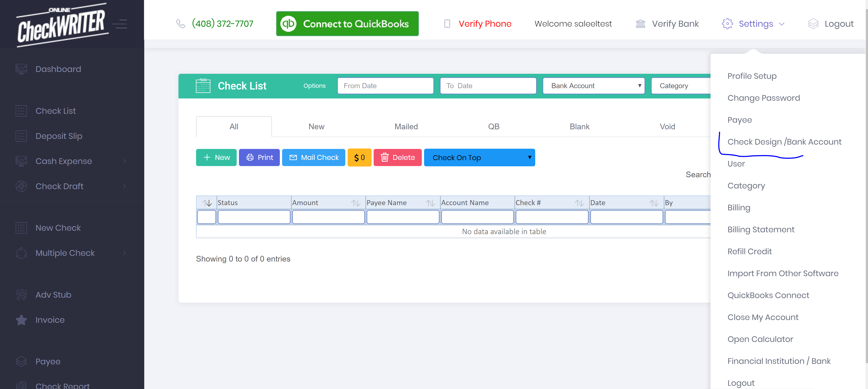The image size is (868, 389).
Task: Click the phone handset icon in header
Action: coord(181,24)
